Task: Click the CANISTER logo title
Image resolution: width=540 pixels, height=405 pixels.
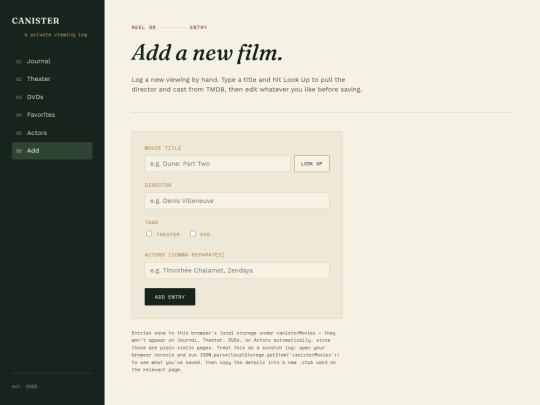Action: coord(35,21)
